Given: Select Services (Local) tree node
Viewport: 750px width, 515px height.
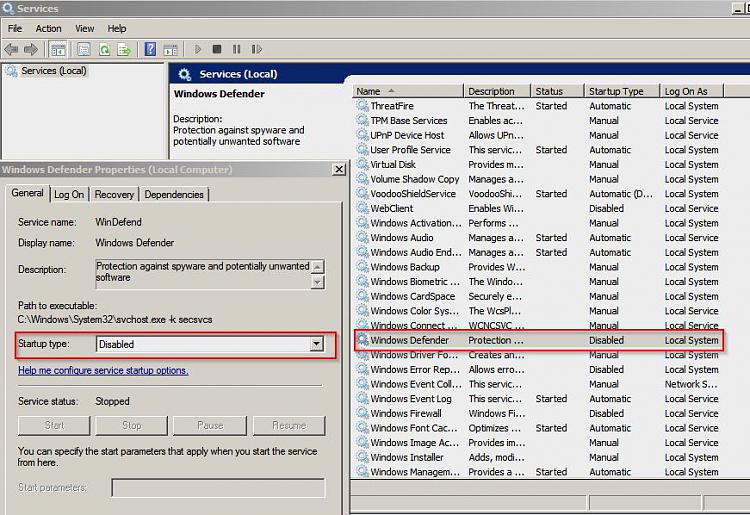Looking at the screenshot, I should [x=54, y=71].
